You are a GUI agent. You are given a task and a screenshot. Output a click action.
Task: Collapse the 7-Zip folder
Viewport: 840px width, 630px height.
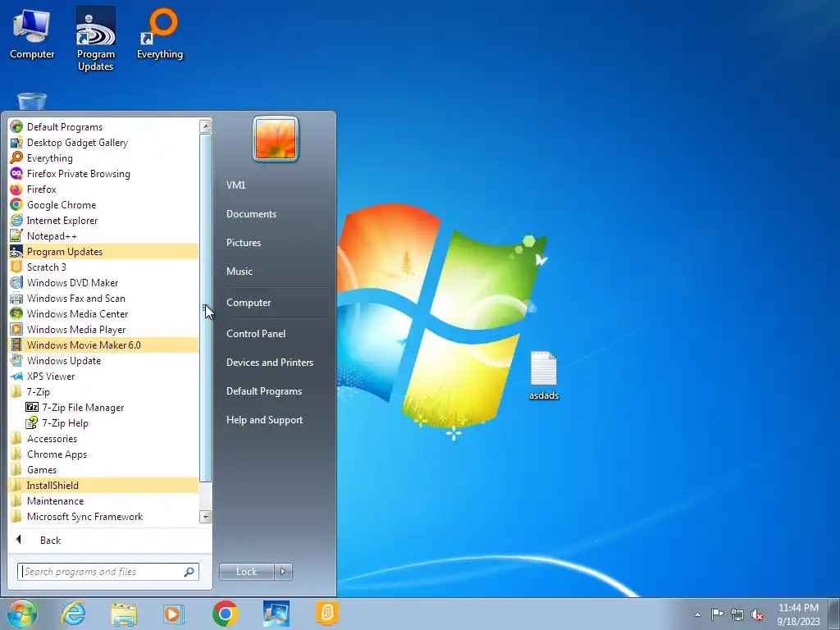click(103, 391)
